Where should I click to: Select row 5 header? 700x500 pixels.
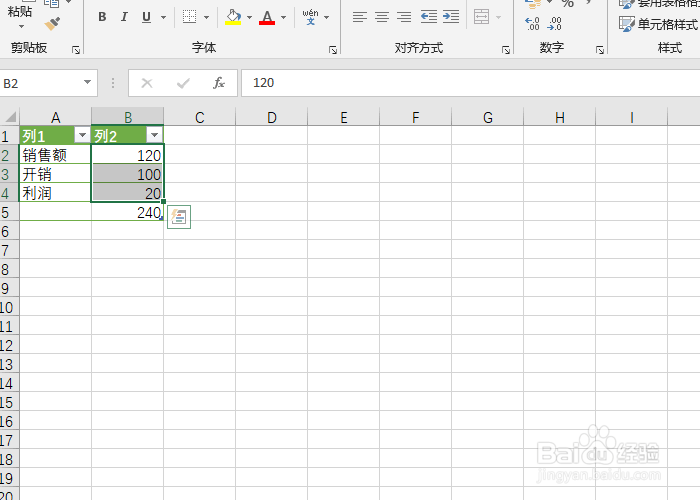pyautogui.click(x=9, y=212)
